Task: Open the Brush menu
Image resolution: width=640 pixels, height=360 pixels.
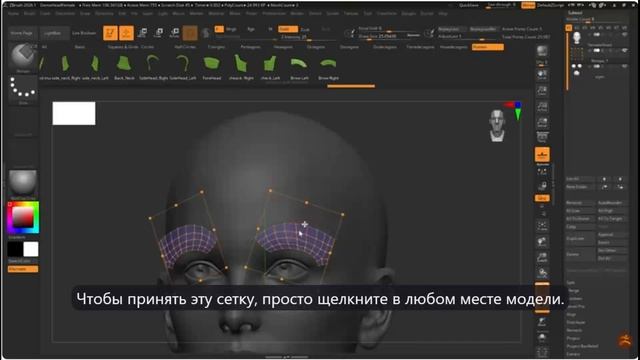Action: coord(29,13)
